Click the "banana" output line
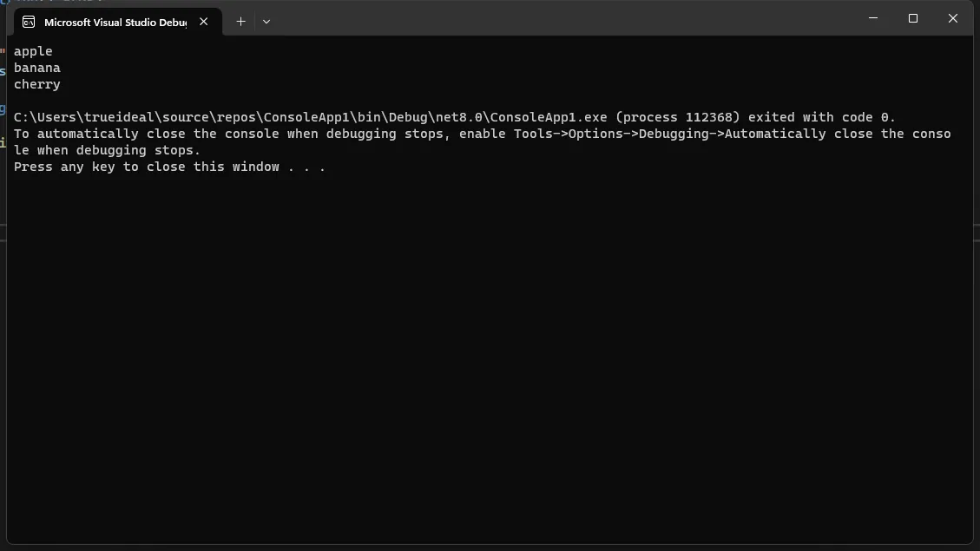Viewport: 980px width, 551px height. [x=36, y=68]
